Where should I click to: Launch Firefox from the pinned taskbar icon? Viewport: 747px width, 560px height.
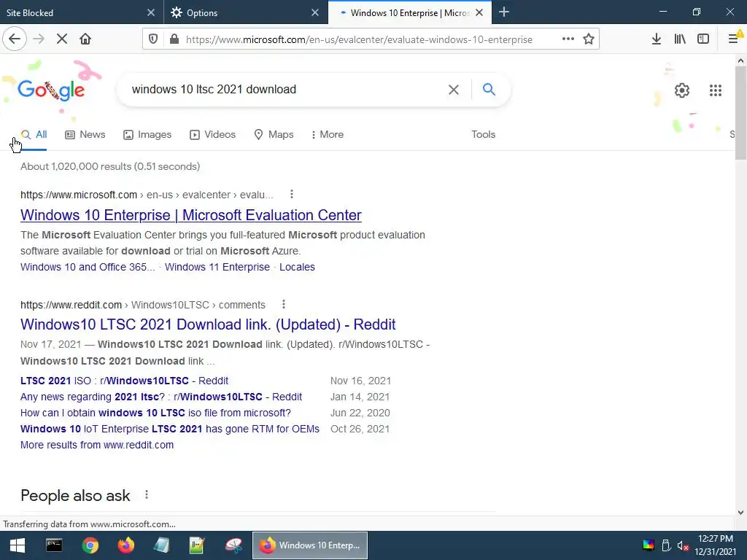point(125,545)
